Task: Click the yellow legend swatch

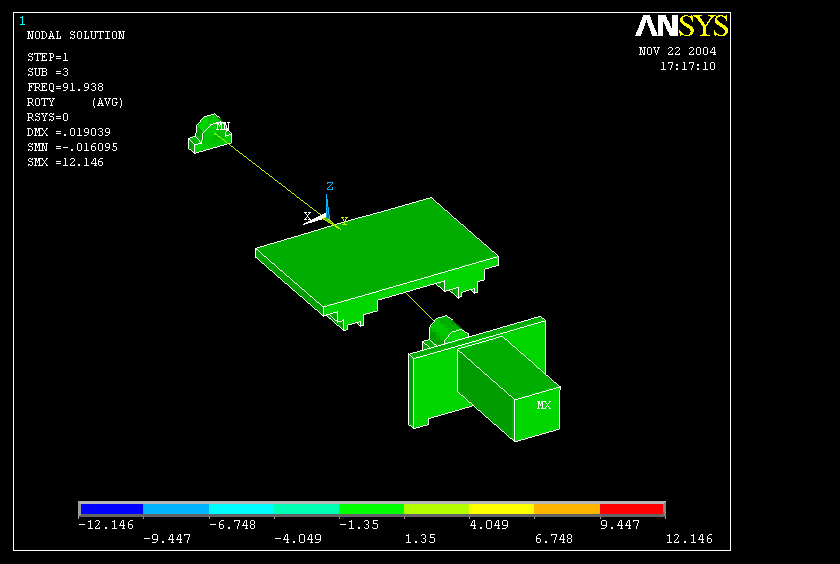Action: pos(501,509)
